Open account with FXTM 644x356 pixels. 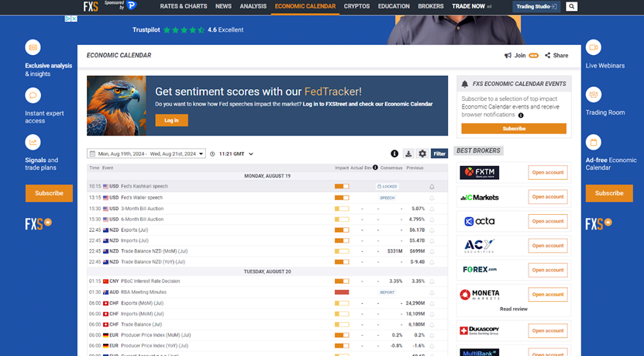pos(548,173)
